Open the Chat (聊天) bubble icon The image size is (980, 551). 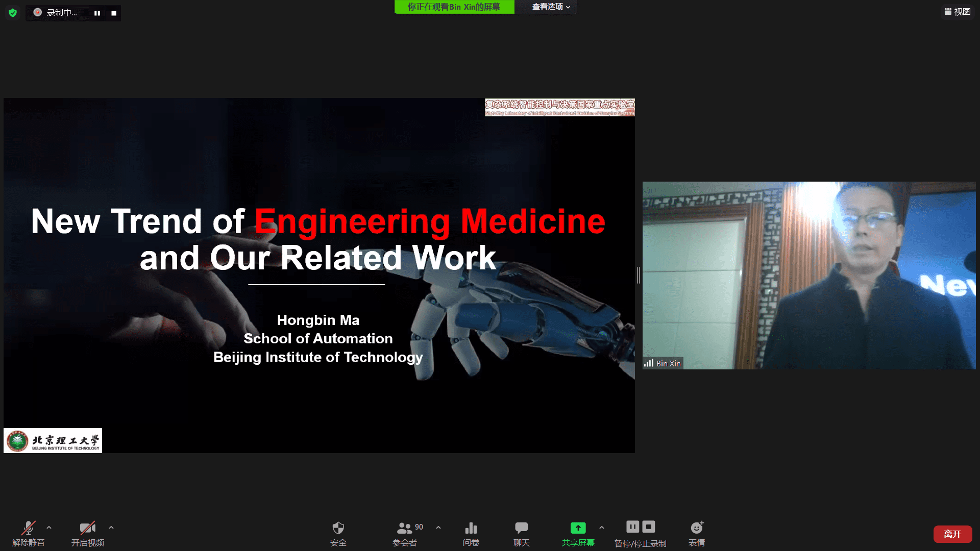521,528
